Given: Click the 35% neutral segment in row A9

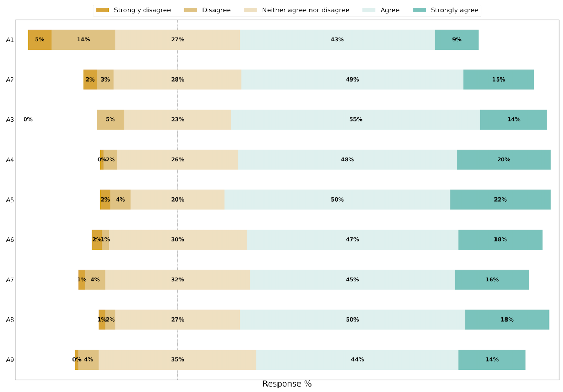Looking at the screenshot, I should (x=178, y=360).
